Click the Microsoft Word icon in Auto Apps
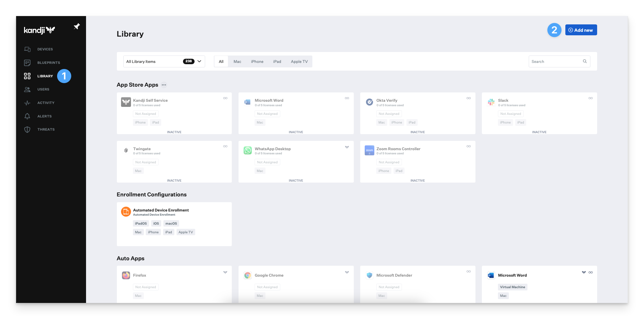This screenshot has width=644, height=319. (491, 275)
